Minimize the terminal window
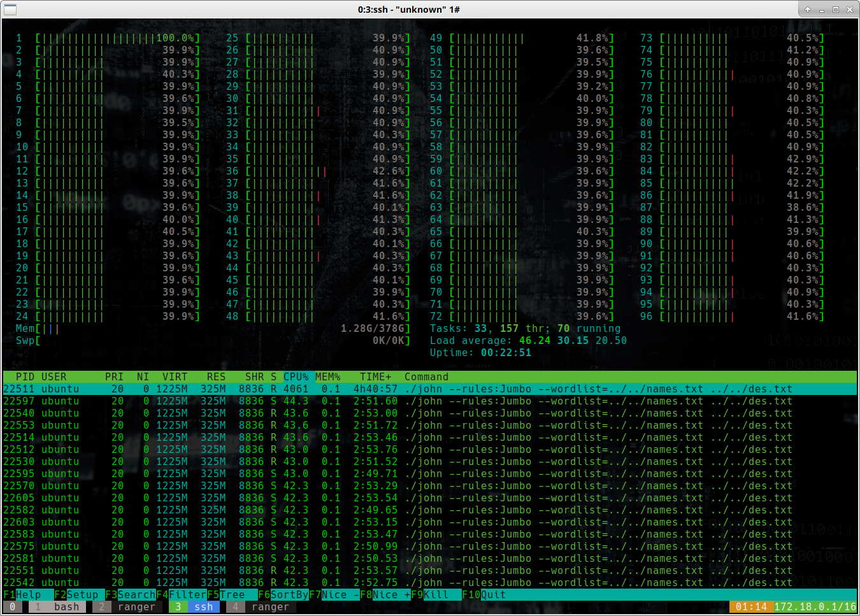Image resolution: width=860 pixels, height=616 pixels. [822, 10]
